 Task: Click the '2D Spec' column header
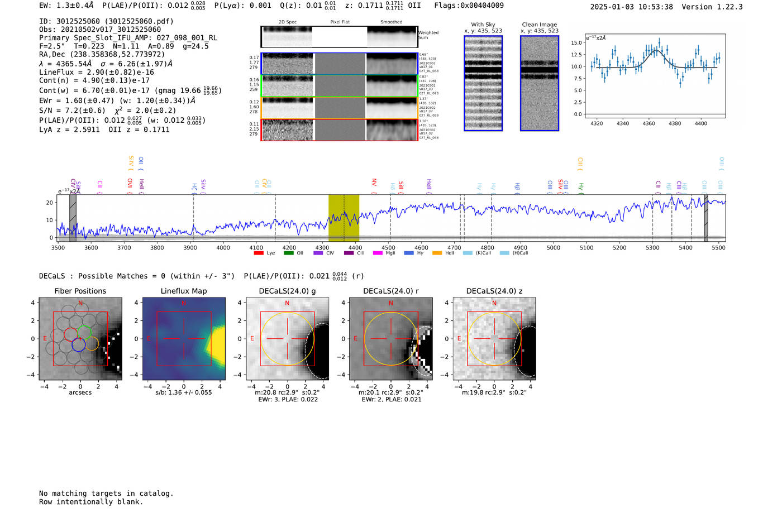[288, 22]
